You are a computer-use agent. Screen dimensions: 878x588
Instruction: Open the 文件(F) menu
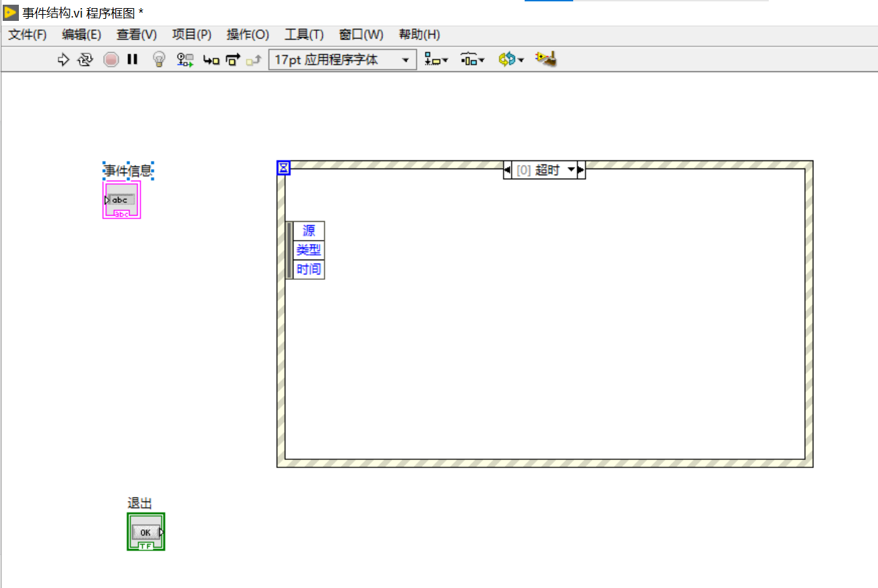tap(28, 34)
